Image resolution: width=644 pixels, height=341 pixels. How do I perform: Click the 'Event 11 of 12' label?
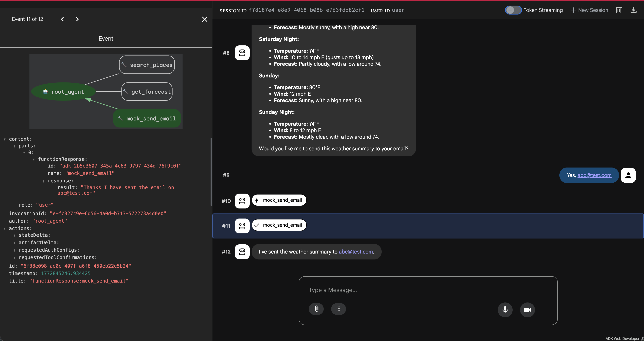coord(28,19)
